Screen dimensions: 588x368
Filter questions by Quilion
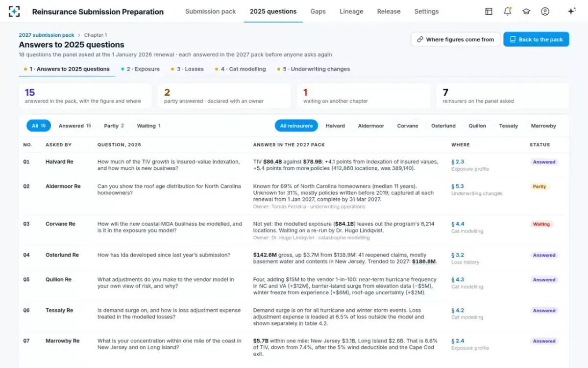(x=477, y=126)
